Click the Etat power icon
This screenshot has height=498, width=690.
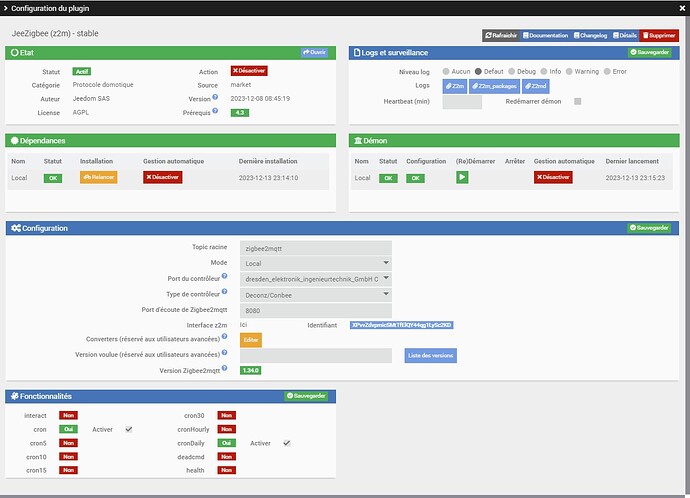coord(15,52)
